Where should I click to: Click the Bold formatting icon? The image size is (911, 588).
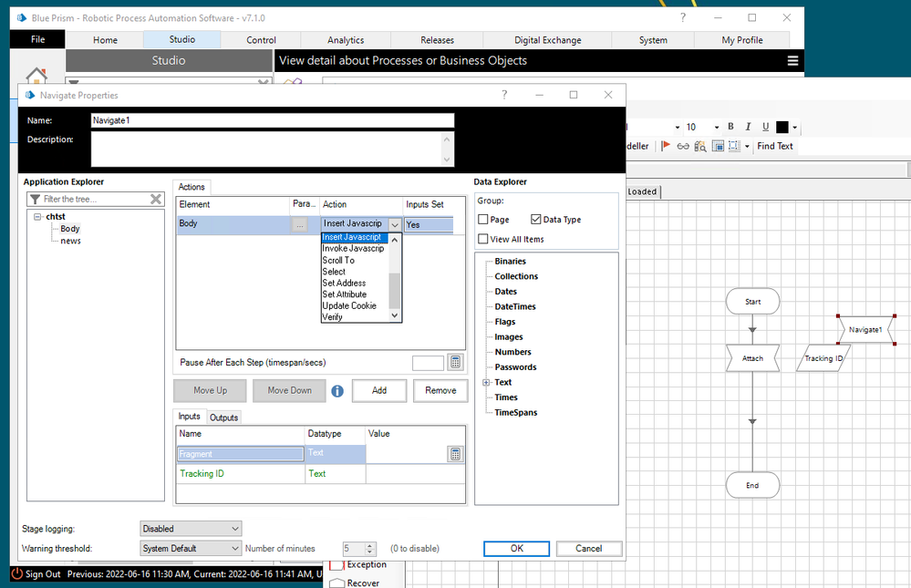(x=730, y=128)
